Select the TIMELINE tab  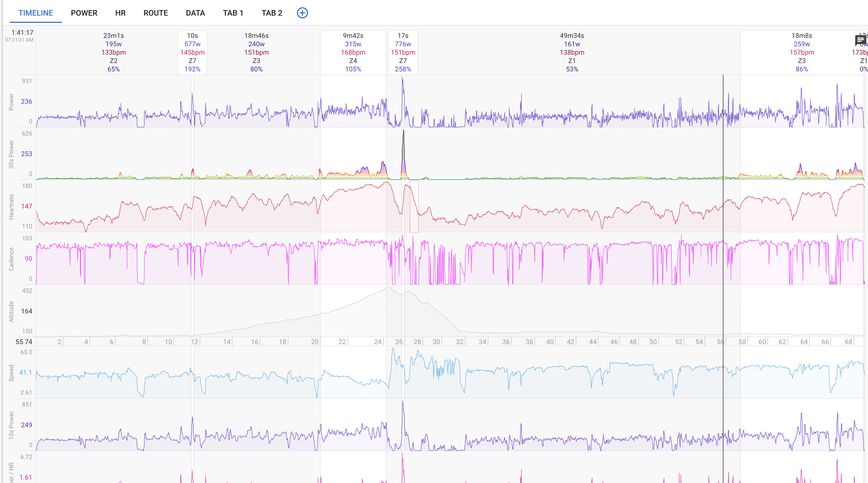tap(35, 13)
